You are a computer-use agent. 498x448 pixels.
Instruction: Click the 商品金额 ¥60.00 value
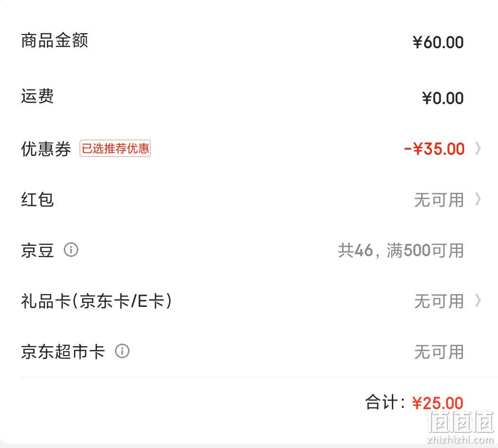tap(438, 42)
